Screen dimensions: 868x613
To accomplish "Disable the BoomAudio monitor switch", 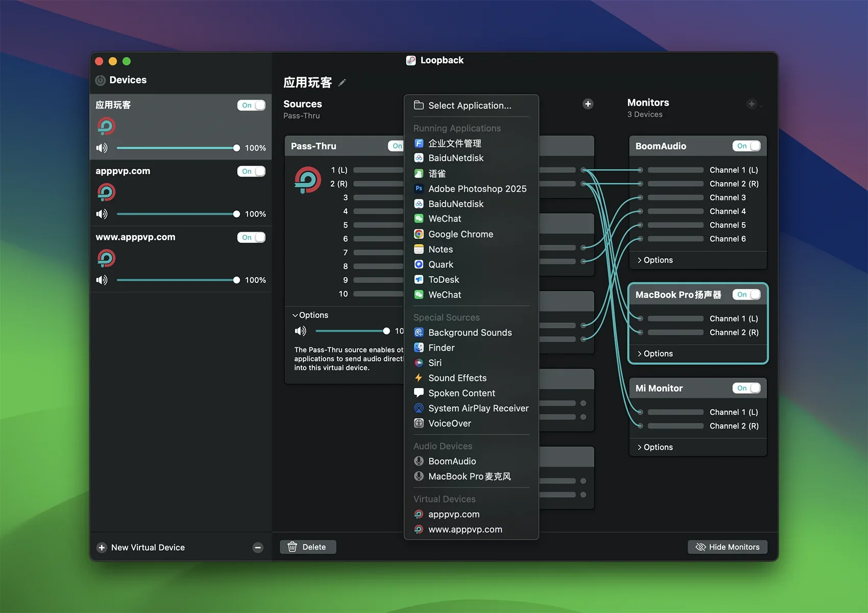I will coord(746,146).
